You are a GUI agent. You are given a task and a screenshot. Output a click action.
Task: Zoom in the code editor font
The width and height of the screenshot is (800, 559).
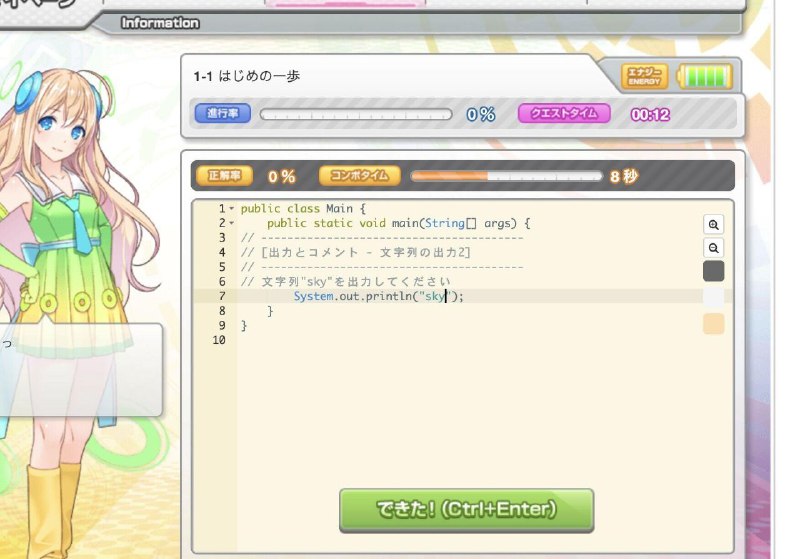[x=713, y=224]
